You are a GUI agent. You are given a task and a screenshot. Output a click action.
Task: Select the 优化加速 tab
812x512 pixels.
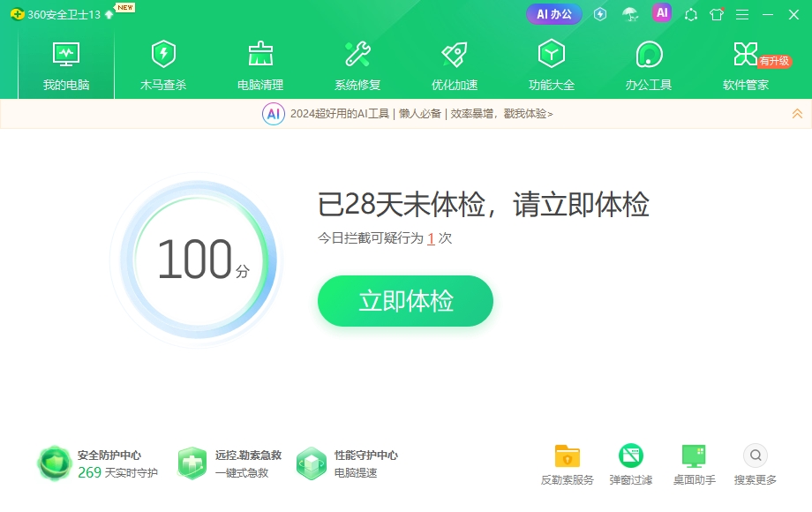click(455, 65)
